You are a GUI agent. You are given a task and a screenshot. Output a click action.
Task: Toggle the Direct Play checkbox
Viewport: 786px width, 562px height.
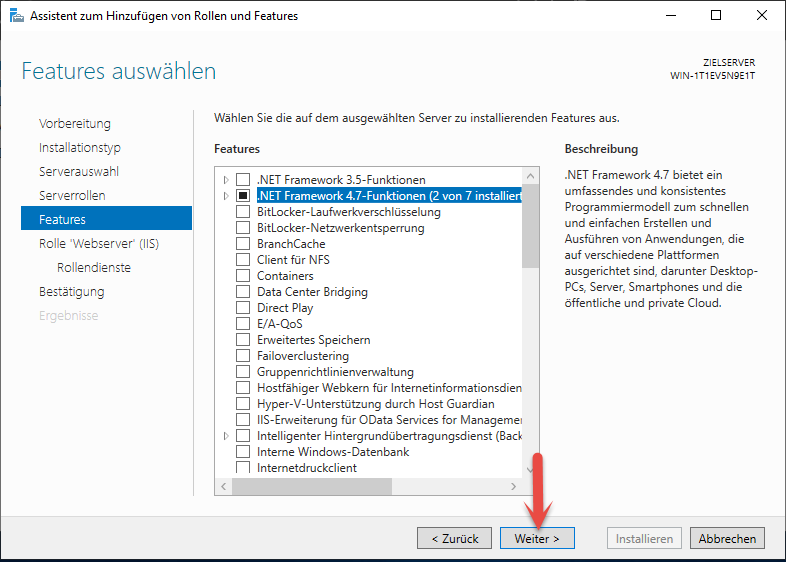(243, 308)
